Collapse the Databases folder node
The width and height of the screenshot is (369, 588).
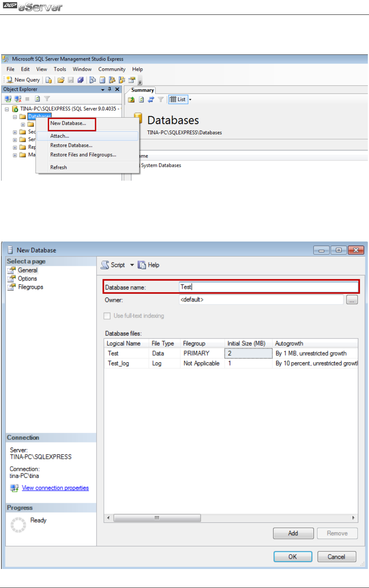pyautogui.click(x=15, y=117)
